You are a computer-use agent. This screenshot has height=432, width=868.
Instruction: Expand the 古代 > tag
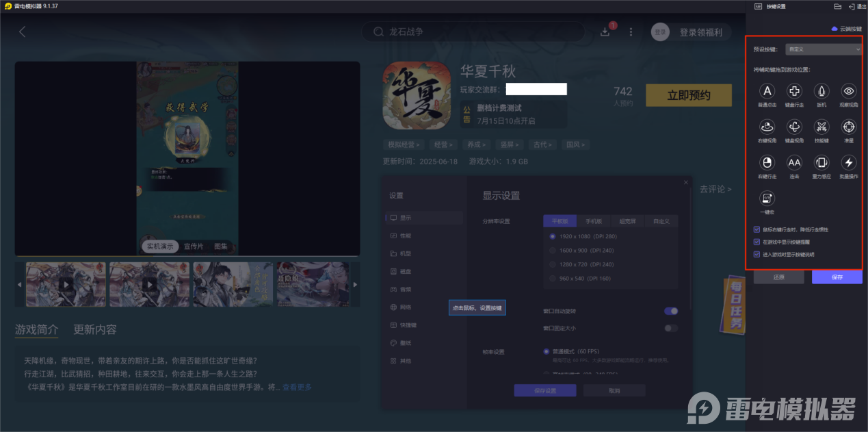coord(542,144)
